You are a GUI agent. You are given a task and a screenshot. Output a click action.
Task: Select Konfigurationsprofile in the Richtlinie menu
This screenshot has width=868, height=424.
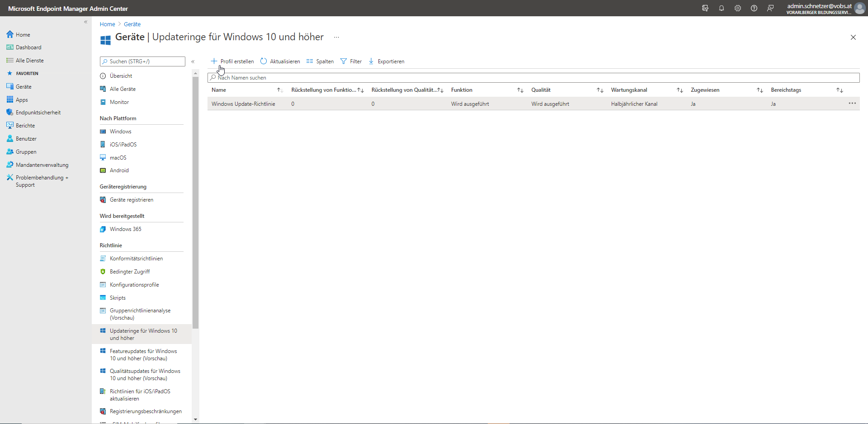point(134,285)
